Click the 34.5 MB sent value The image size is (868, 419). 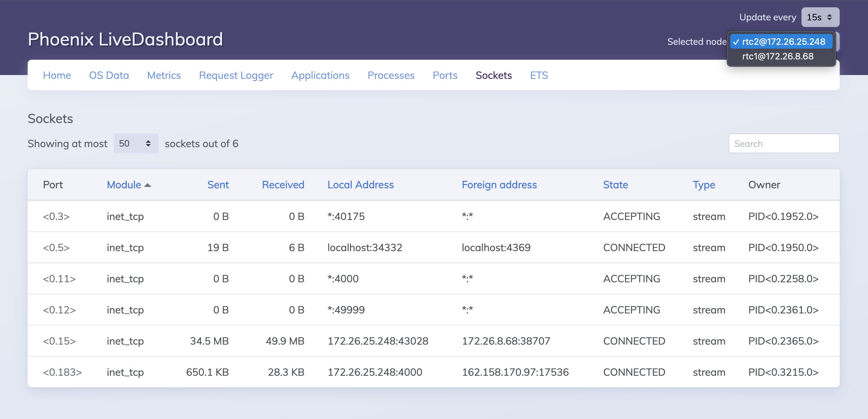click(209, 341)
